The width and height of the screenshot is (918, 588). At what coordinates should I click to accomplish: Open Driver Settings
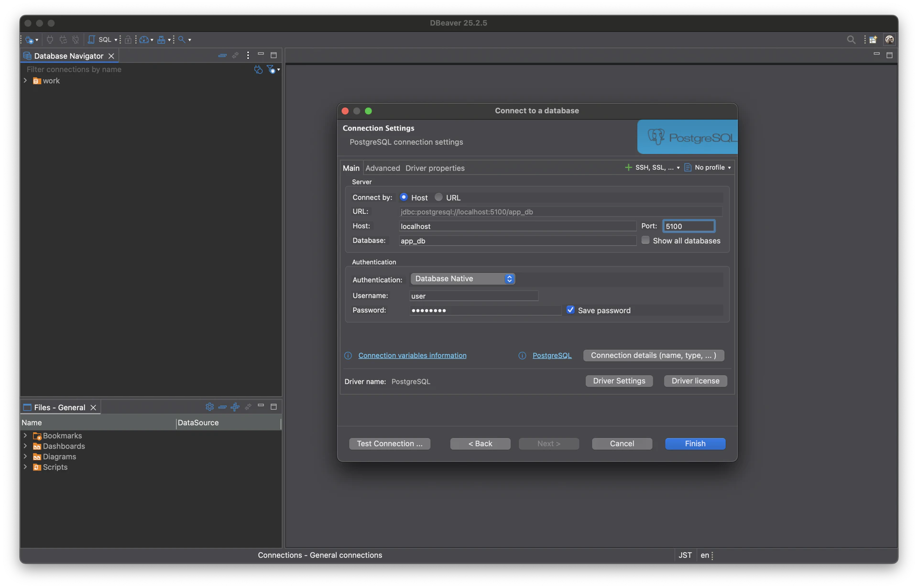click(619, 381)
